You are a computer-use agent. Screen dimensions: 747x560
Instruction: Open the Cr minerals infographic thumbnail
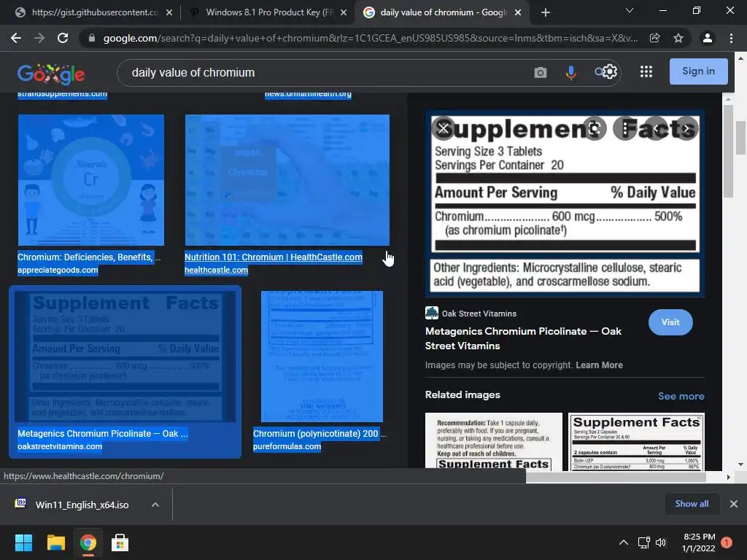coord(91,180)
